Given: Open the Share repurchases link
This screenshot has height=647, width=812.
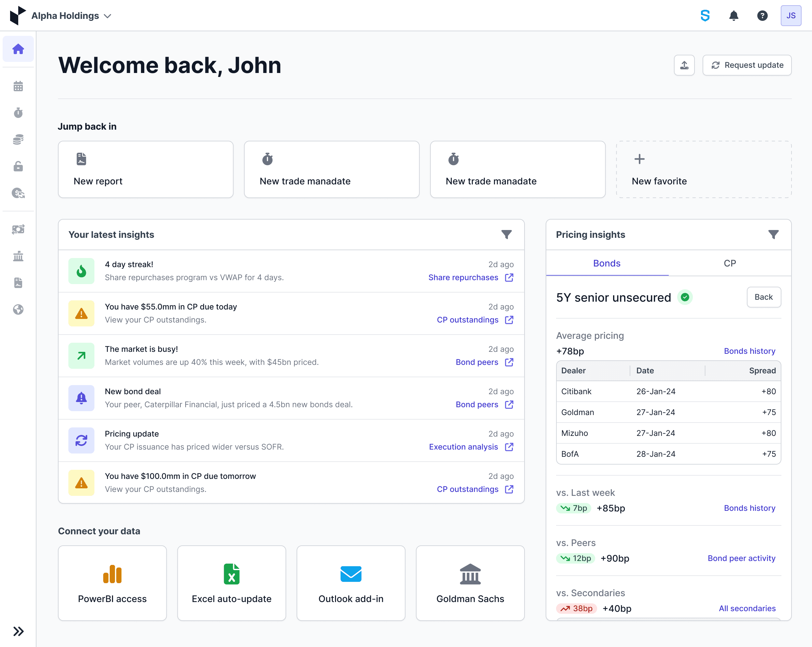Looking at the screenshot, I should [471, 277].
